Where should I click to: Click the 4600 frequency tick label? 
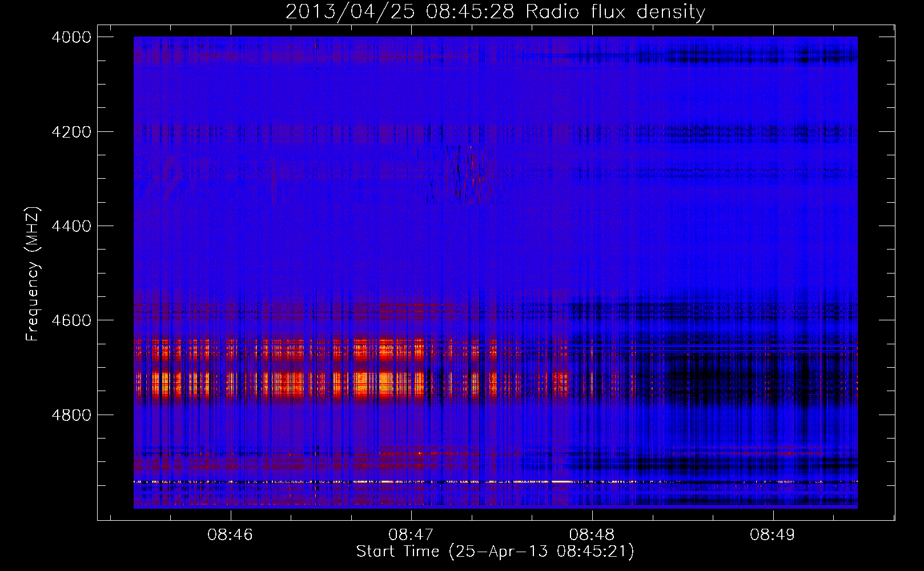click(x=71, y=320)
